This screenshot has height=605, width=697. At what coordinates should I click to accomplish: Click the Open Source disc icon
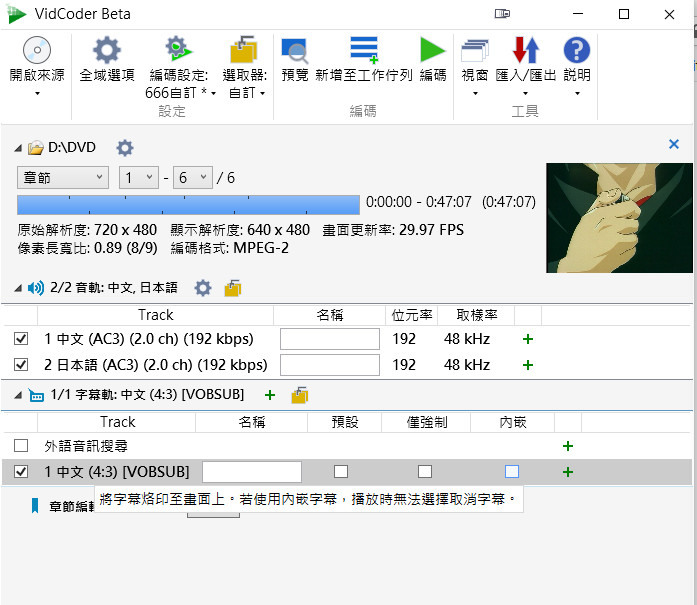(x=37, y=50)
